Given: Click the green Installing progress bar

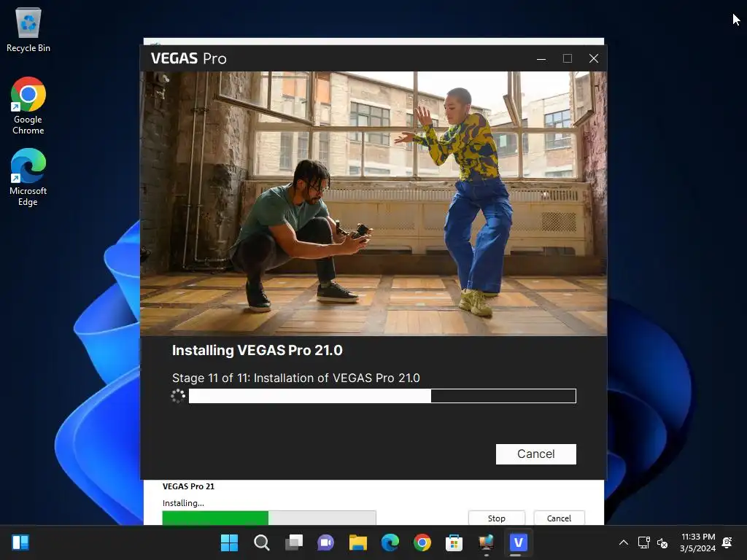Looking at the screenshot, I should coord(268,518).
